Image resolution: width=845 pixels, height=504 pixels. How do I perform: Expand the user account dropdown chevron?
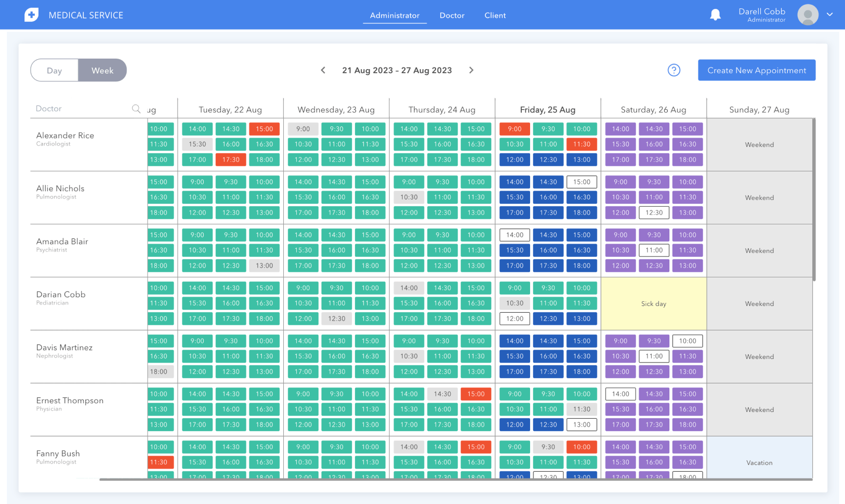(x=830, y=15)
